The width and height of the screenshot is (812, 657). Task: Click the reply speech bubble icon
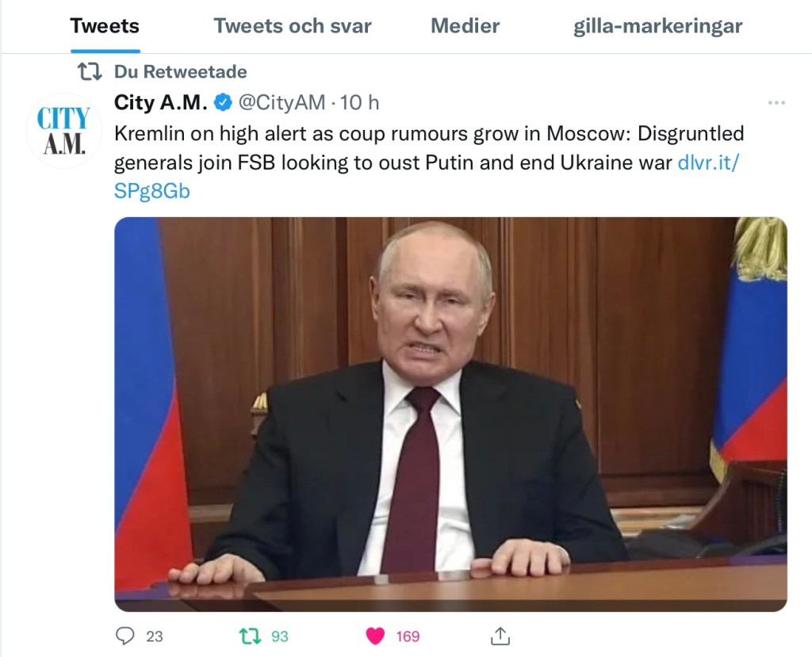click(x=125, y=636)
